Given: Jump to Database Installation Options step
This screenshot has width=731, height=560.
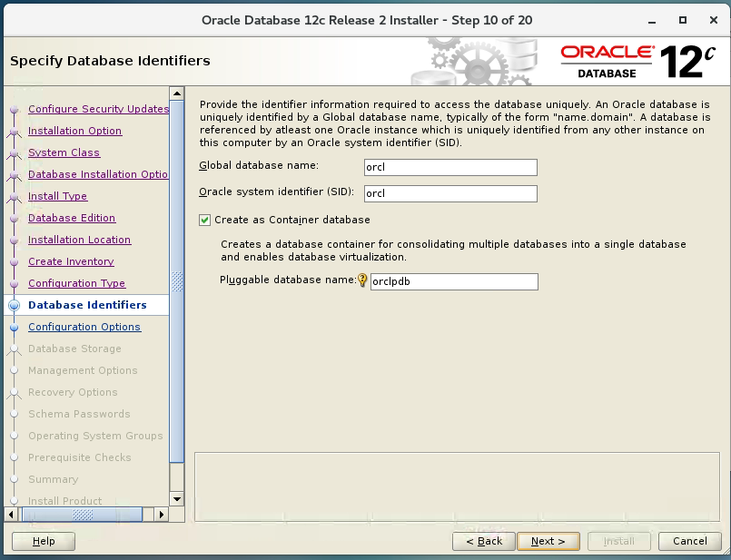Looking at the screenshot, I should click(x=98, y=174).
